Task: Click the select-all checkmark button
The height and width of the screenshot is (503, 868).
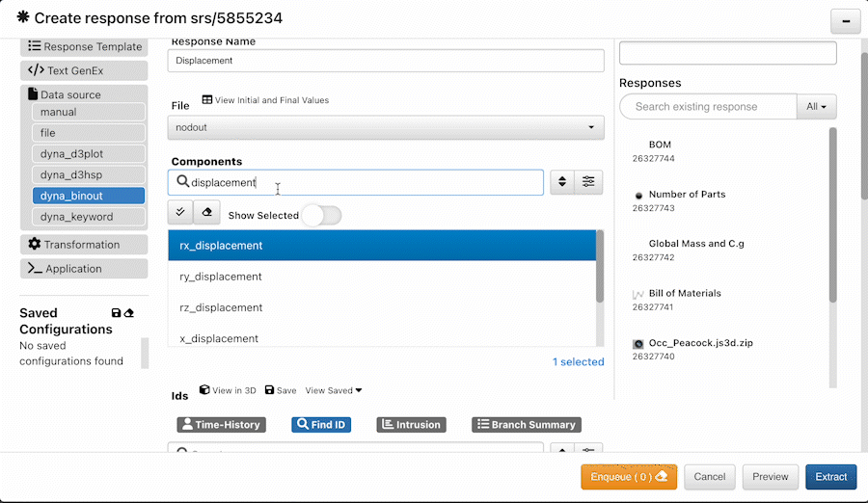Action: (180, 212)
